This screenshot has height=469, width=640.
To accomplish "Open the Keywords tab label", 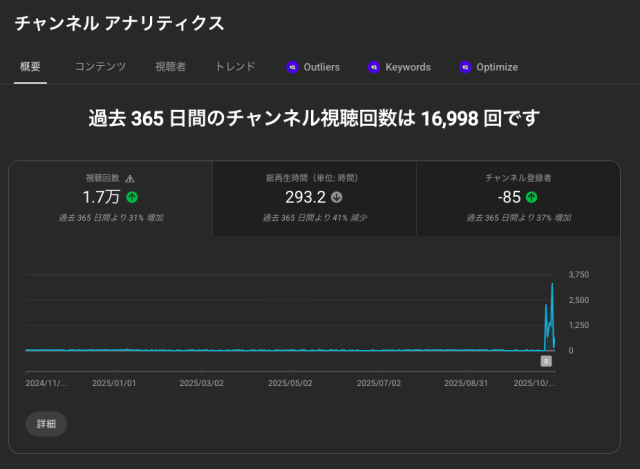I will tap(408, 67).
